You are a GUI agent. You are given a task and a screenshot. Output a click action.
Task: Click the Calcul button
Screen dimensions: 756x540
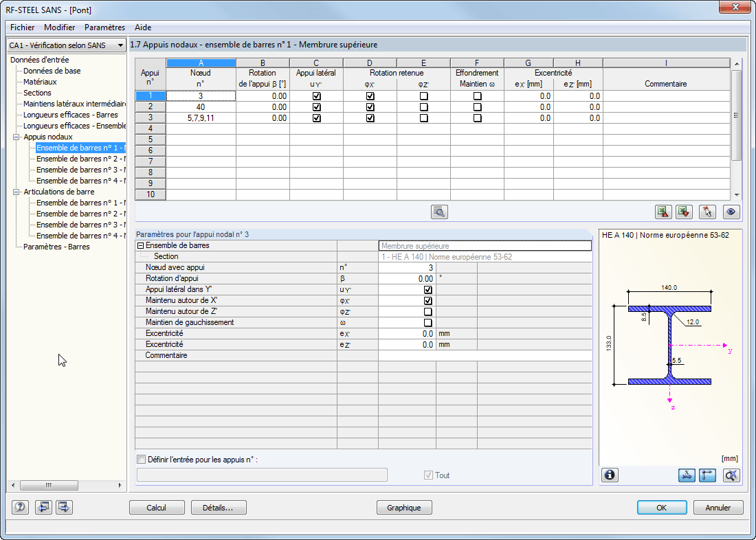(157, 507)
